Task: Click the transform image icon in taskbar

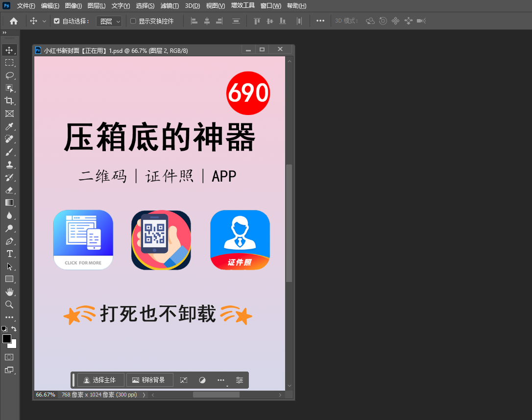Action: [184, 380]
